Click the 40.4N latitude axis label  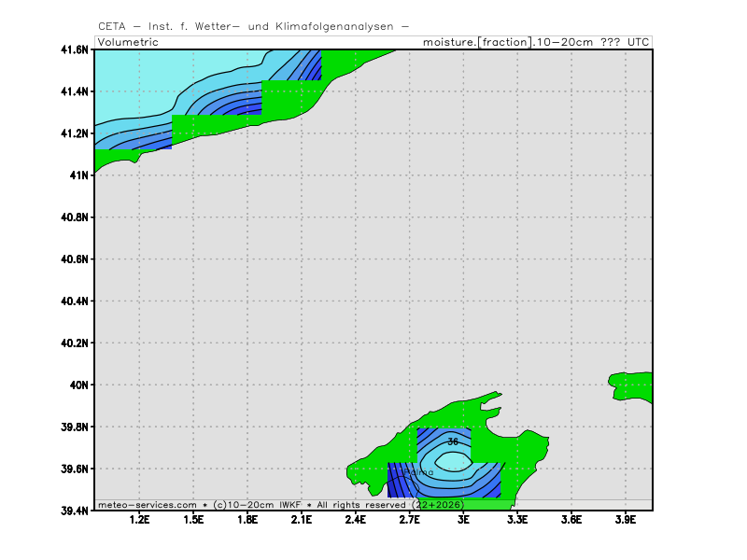click(75, 301)
